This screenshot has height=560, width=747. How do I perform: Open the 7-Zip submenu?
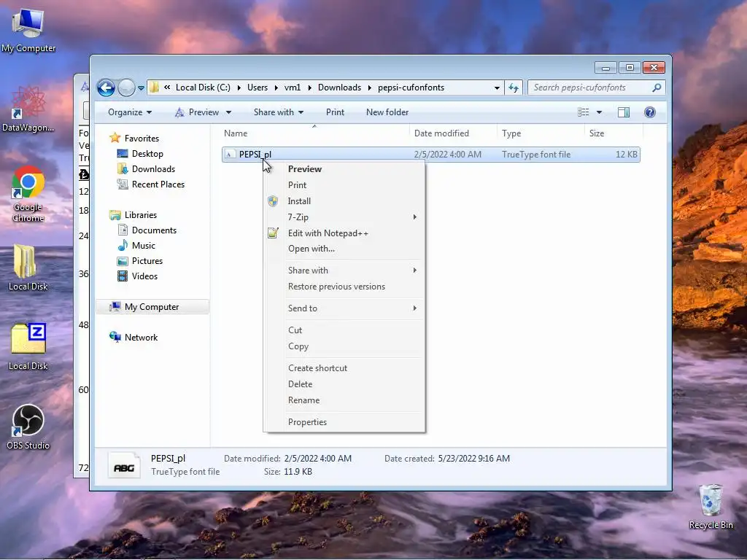(x=344, y=217)
